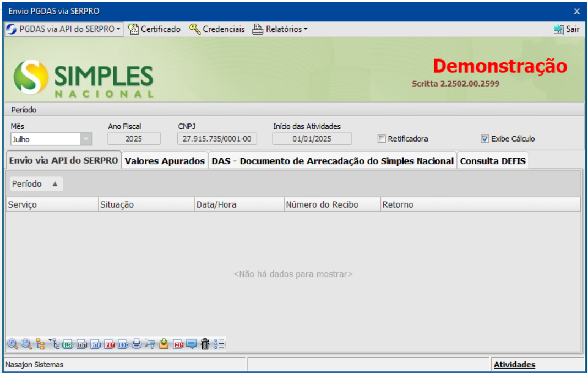Enable the Retificadora checkbox
The height and width of the screenshot is (373, 588).
(x=382, y=139)
